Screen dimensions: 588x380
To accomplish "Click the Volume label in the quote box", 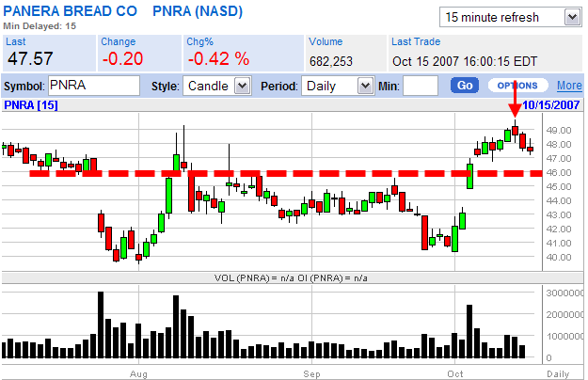I will click(x=326, y=41).
